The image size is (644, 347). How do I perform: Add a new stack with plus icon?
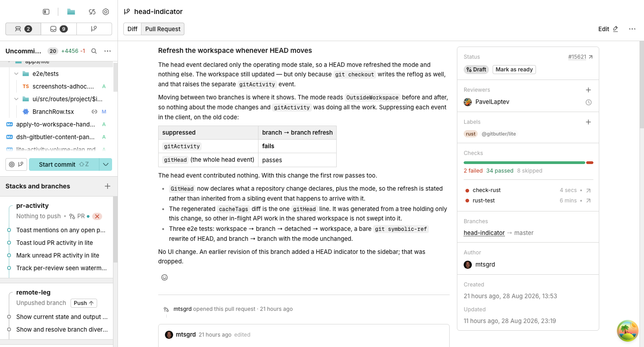pyautogui.click(x=108, y=186)
